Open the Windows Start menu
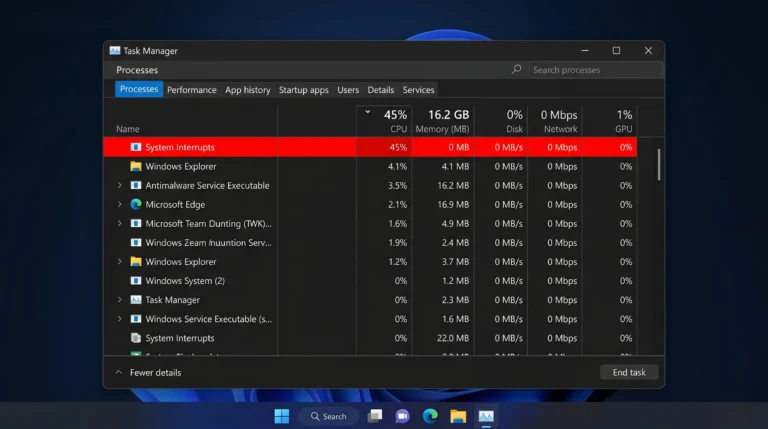Screen dimensions: 768x429 (x=282, y=416)
